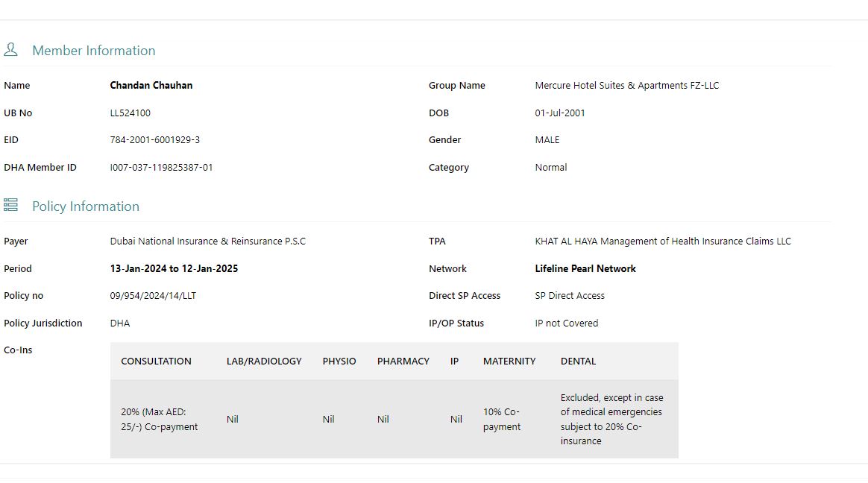Click the date of birth 01-Jul-2001
868x483 pixels.
560,113
